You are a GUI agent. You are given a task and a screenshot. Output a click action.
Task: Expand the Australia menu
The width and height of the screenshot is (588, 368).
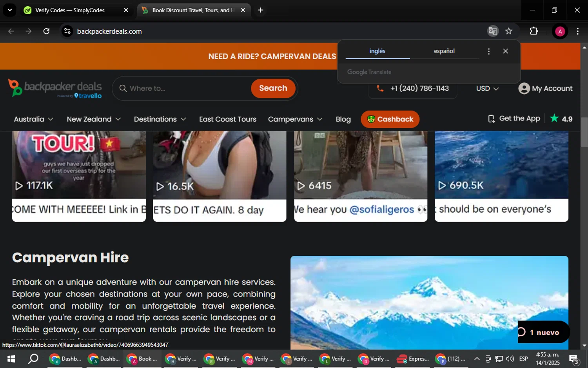[33, 119]
